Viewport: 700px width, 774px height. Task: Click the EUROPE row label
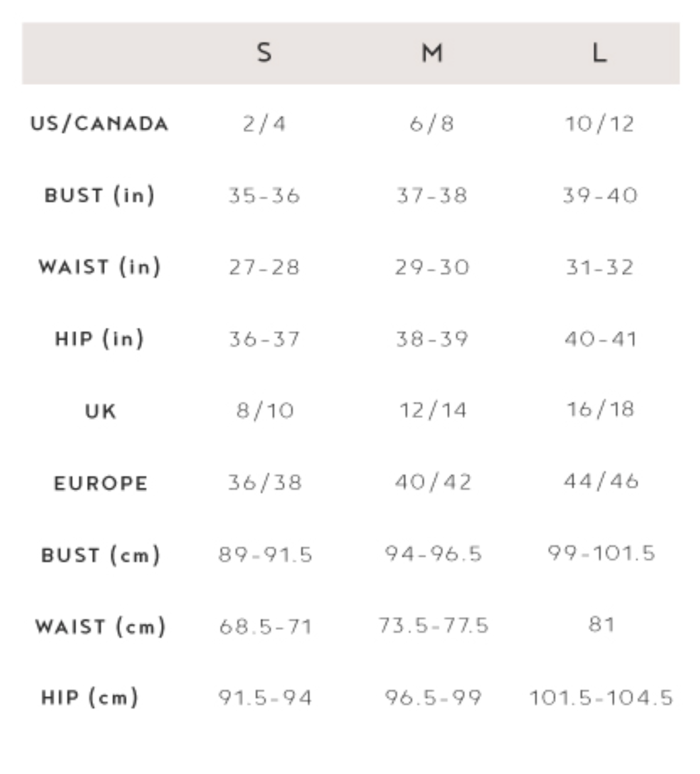tap(100, 483)
